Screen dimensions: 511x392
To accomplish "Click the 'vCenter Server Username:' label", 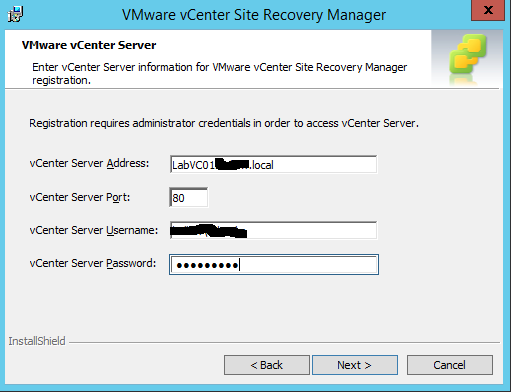I will pyautogui.click(x=94, y=230).
